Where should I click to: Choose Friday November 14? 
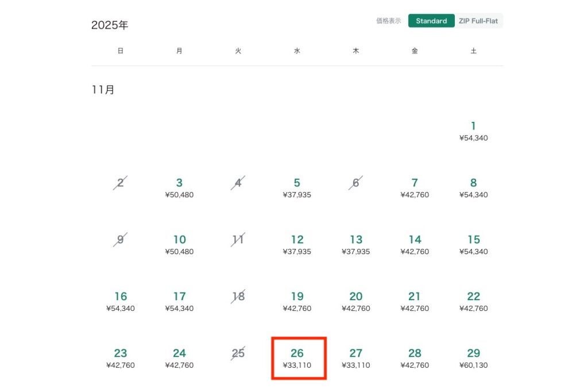point(415,245)
